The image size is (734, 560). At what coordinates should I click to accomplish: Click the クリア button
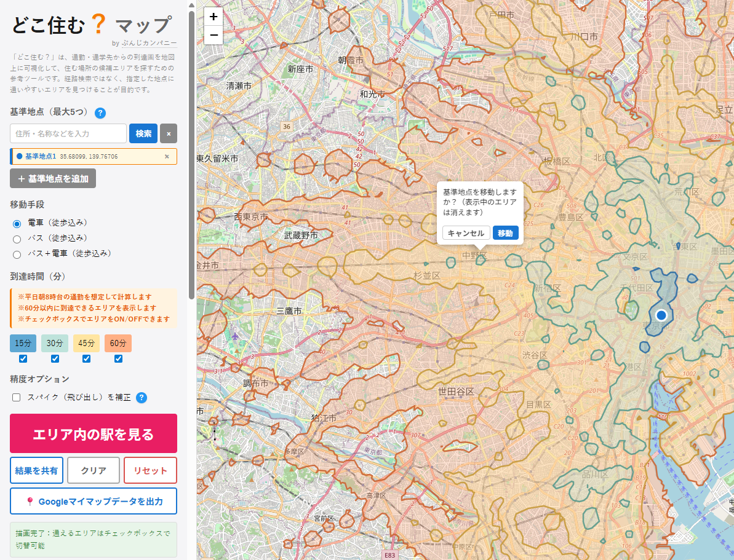[x=94, y=470]
